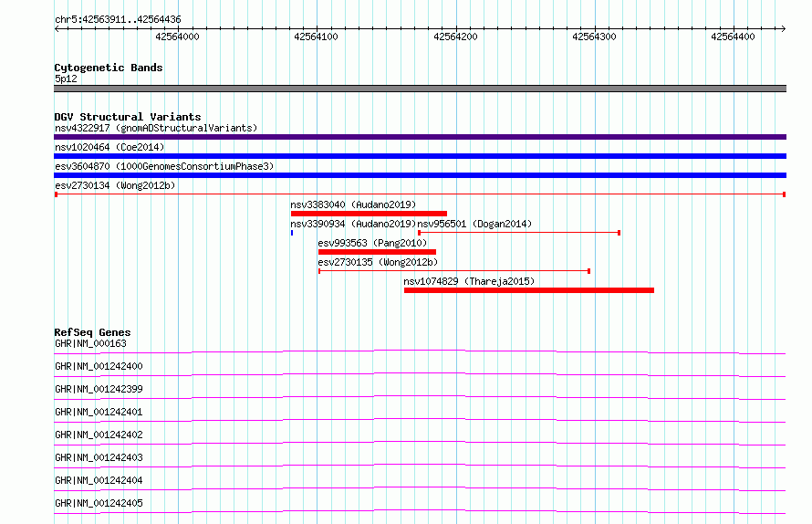Click the blue esv3604870 variant bar

pyautogui.click(x=420, y=175)
